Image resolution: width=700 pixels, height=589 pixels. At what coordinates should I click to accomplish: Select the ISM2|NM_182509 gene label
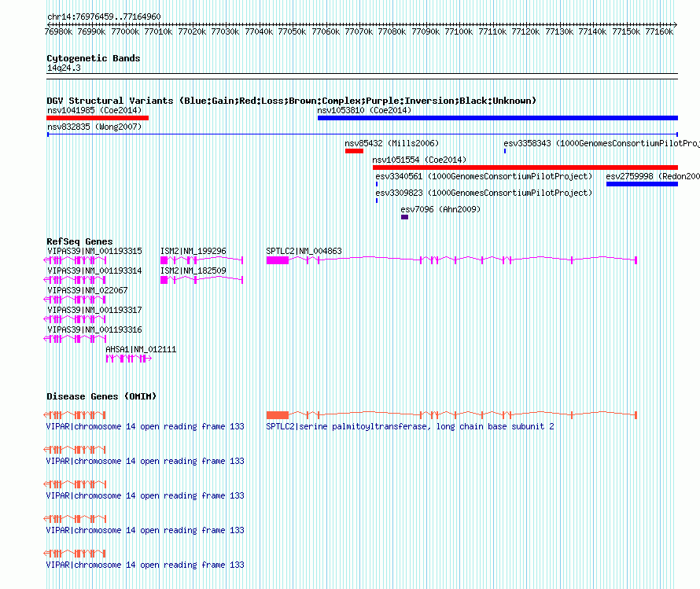[193, 271]
